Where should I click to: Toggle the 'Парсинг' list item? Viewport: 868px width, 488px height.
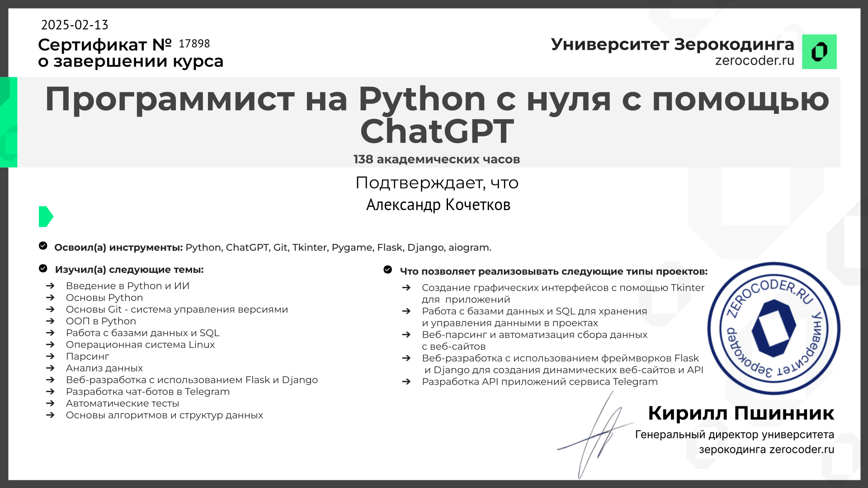tap(87, 357)
